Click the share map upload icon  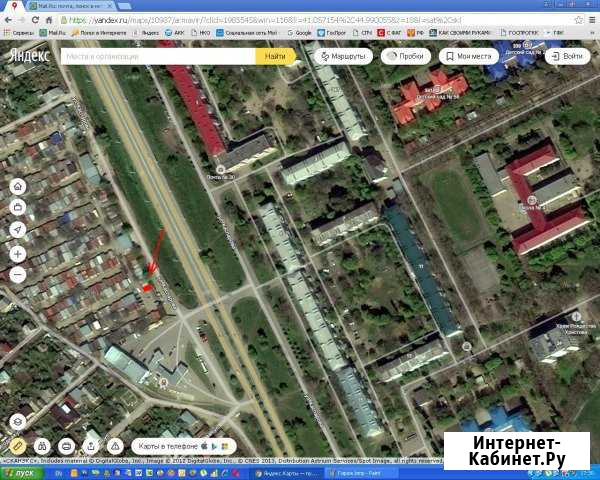click(x=91, y=446)
